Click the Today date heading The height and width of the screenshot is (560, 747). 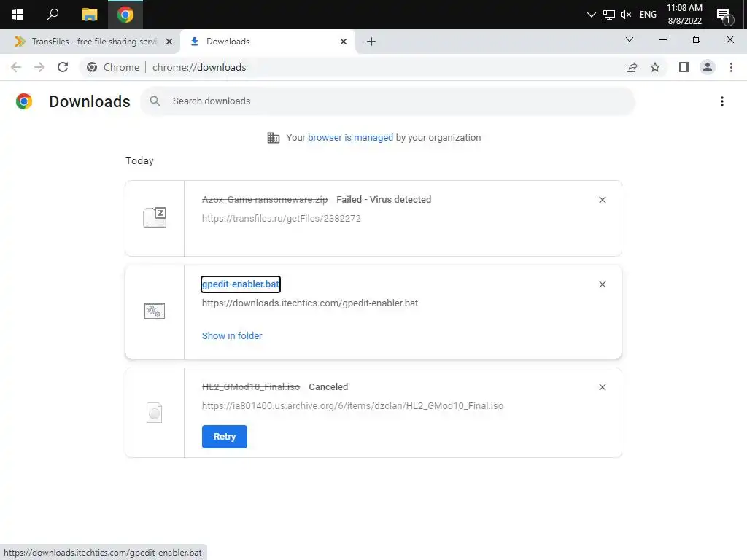[x=139, y=160]
